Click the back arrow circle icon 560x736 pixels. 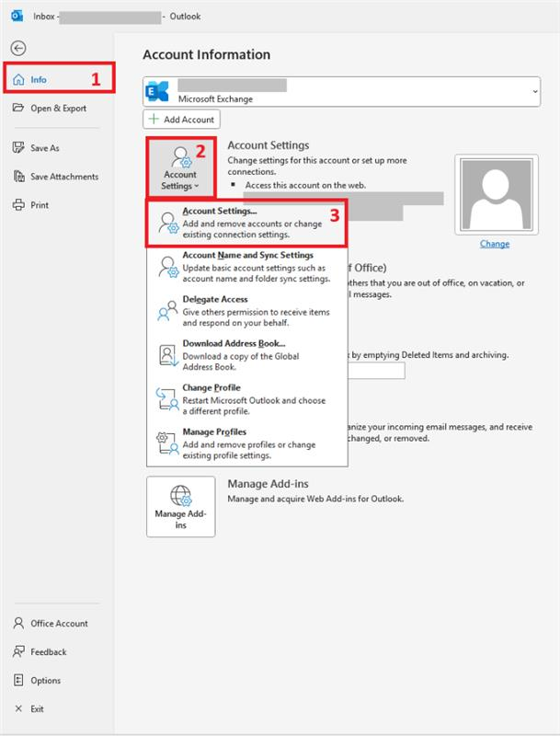(x=18, y=48)
